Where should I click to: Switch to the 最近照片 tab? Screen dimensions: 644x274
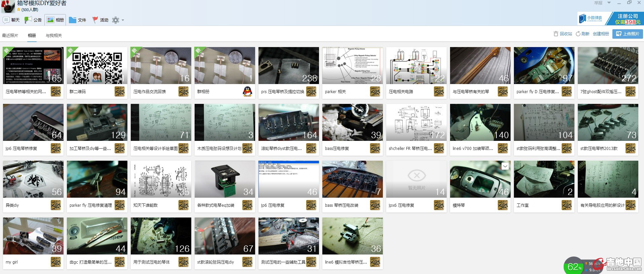tap(10, 35)
